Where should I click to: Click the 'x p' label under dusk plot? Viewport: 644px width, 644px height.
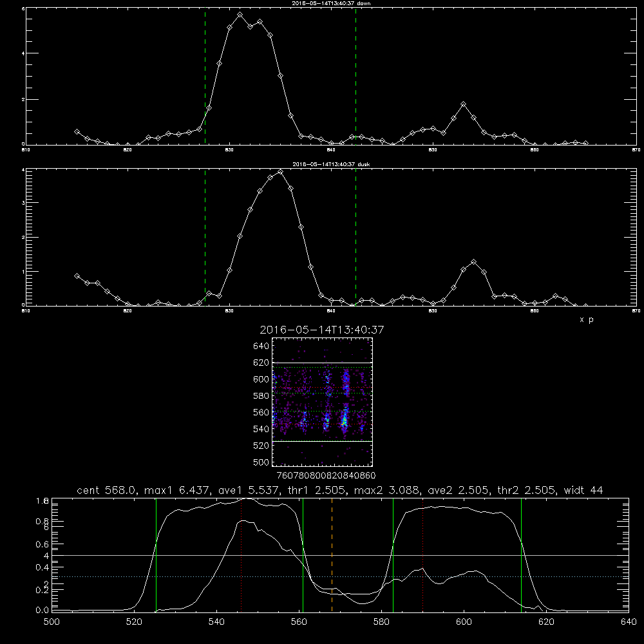click(587, 319)
